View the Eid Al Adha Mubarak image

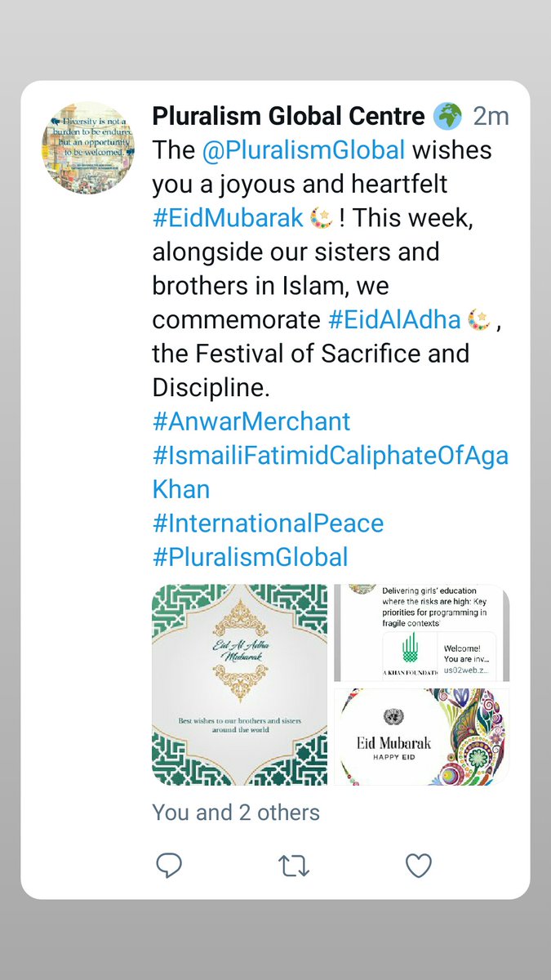click(x=240, y=684)
